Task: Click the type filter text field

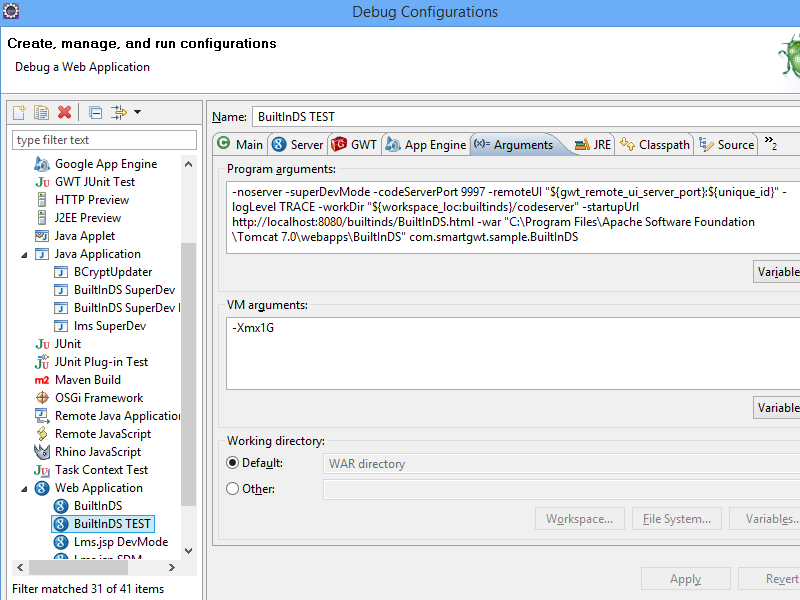Action: (x=104, y=140)
